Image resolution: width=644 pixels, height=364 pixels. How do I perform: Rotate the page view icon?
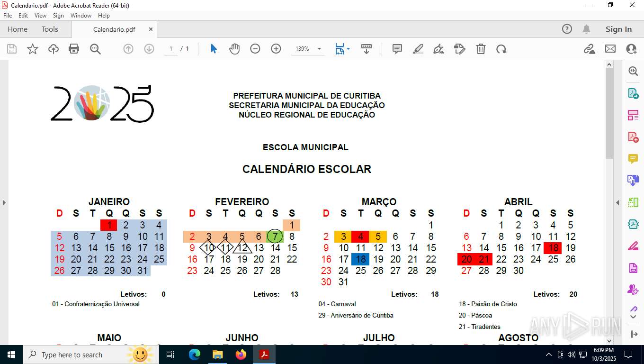pos(501,49)
